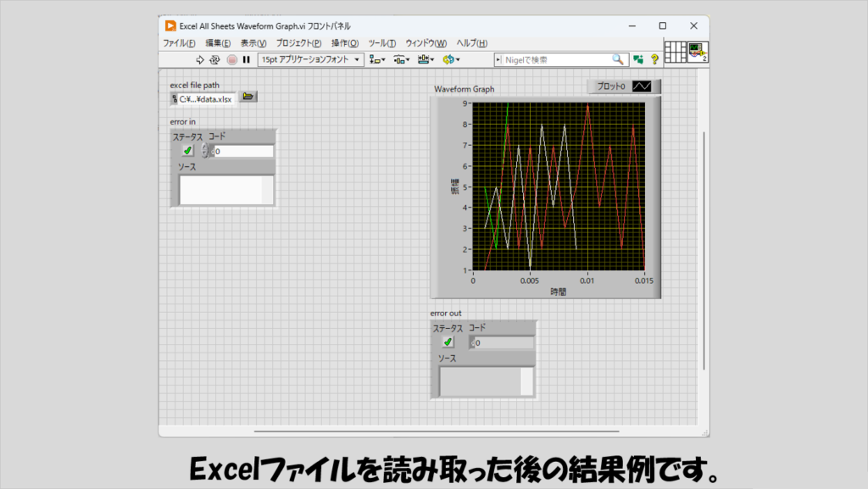Open the ツール(T) menu
Image resolution: width=868 pixels, height=489 pixels.
382,43
